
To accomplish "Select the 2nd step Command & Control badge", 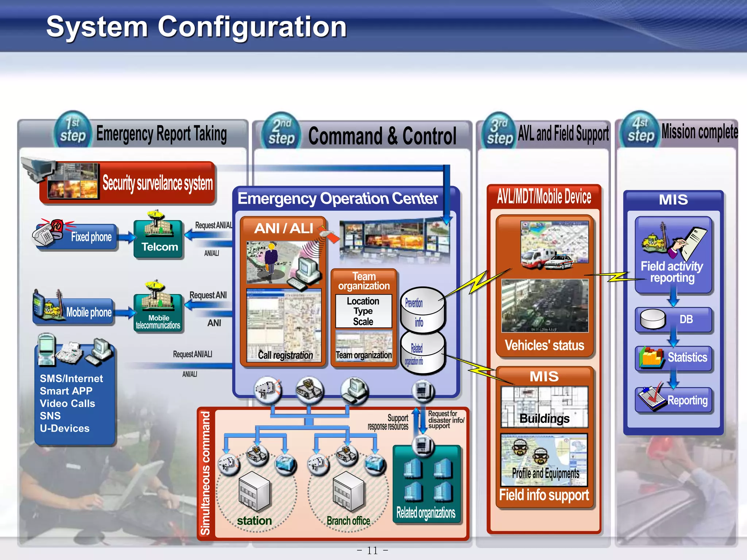I will [x=281, y=132].
